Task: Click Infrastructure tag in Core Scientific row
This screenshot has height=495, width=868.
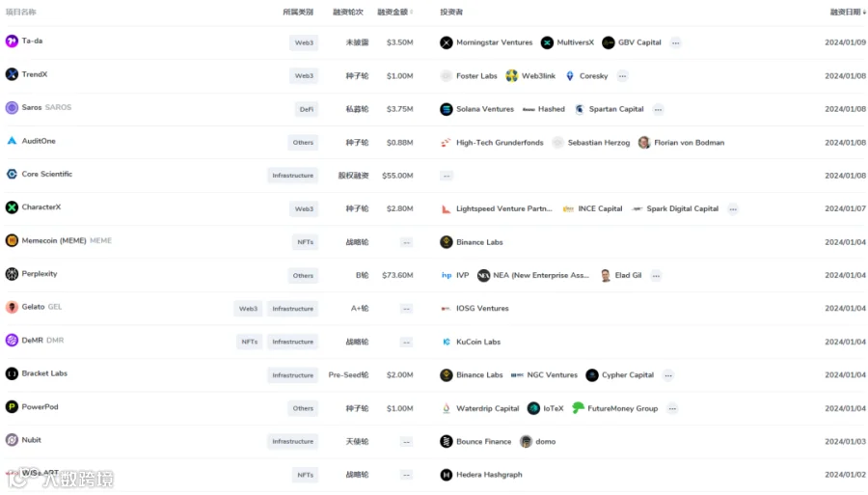Action: tap(293, 176)
